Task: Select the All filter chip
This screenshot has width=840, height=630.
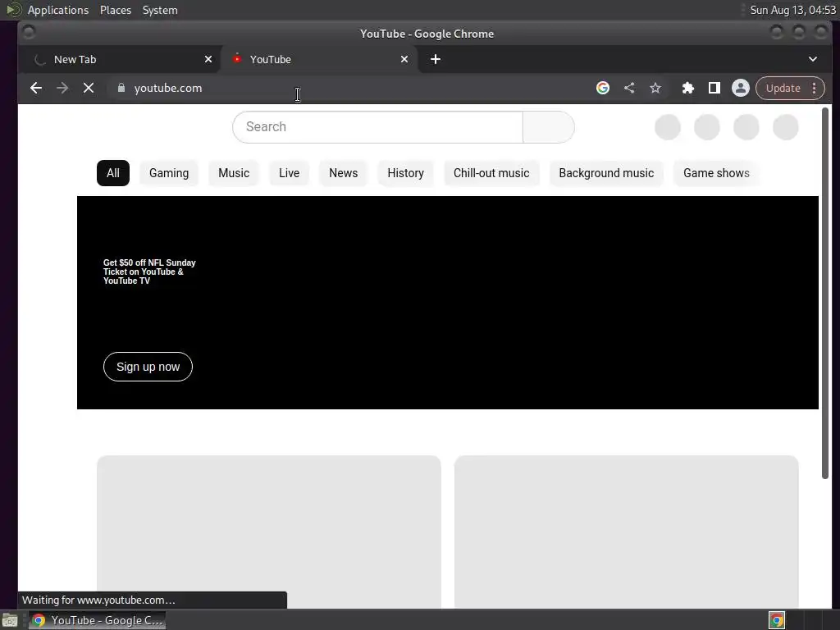Action: point(113,173)
